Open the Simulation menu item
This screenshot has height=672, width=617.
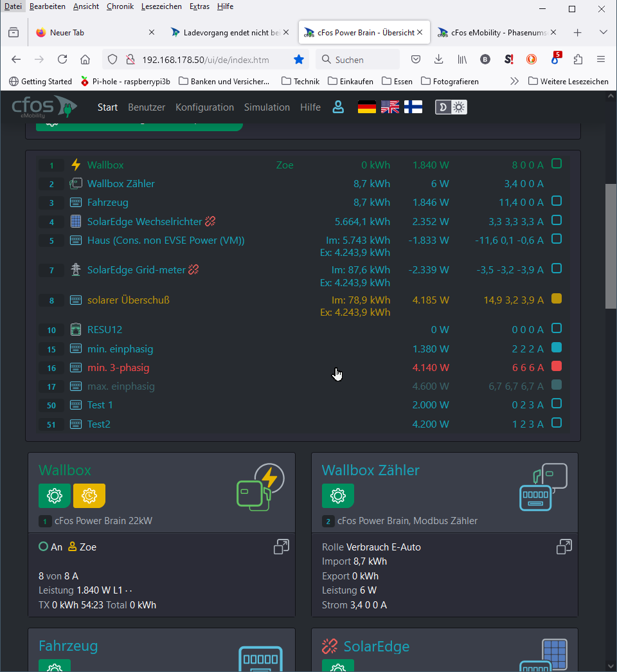267,107
